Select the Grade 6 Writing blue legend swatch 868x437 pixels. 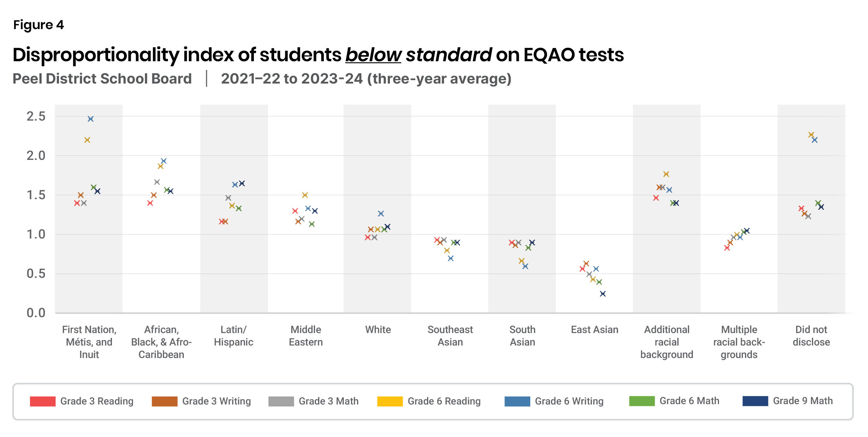pos(517,401)
